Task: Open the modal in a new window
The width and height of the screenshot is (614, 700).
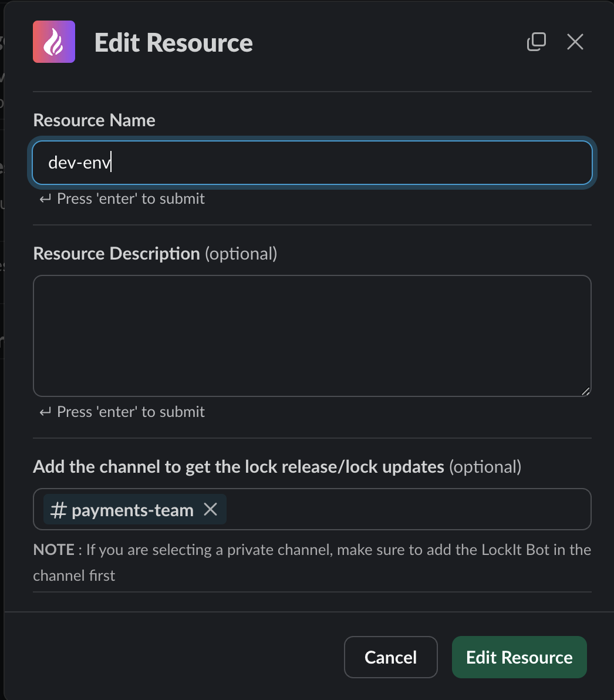Action: [x=536, y=42]
